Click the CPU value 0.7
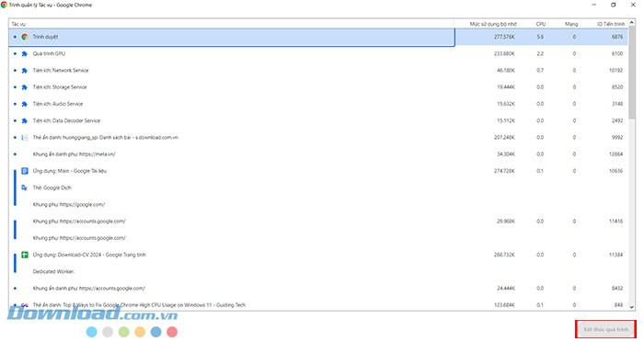 pyautogui.click(x=540, y=71)
